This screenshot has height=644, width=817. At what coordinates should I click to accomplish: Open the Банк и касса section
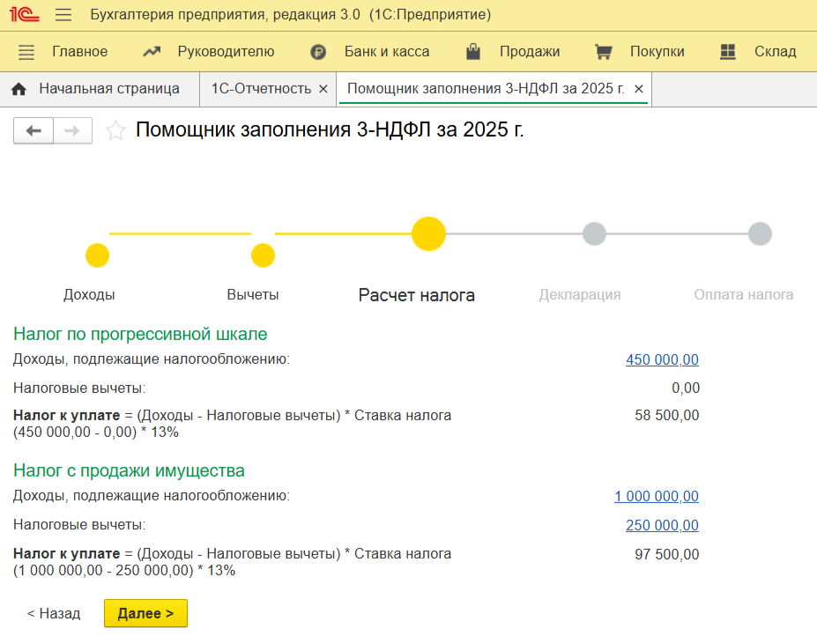coord(370,52)
